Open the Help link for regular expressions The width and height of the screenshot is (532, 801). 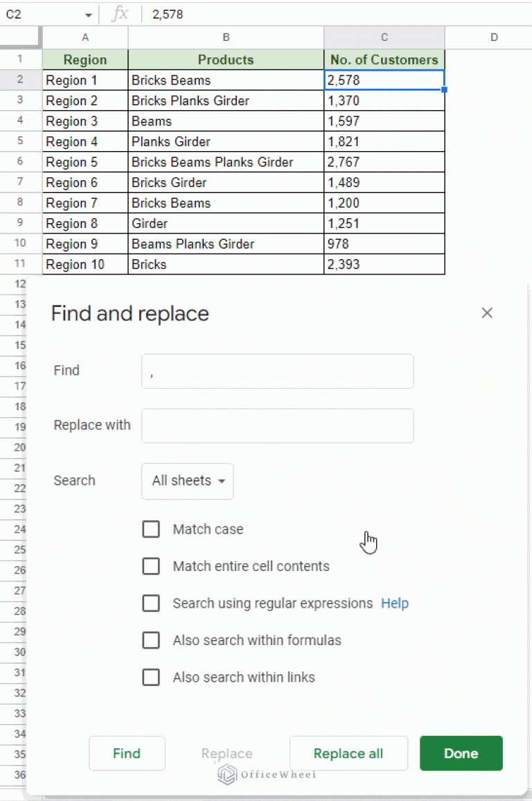(x=395, y=604)
